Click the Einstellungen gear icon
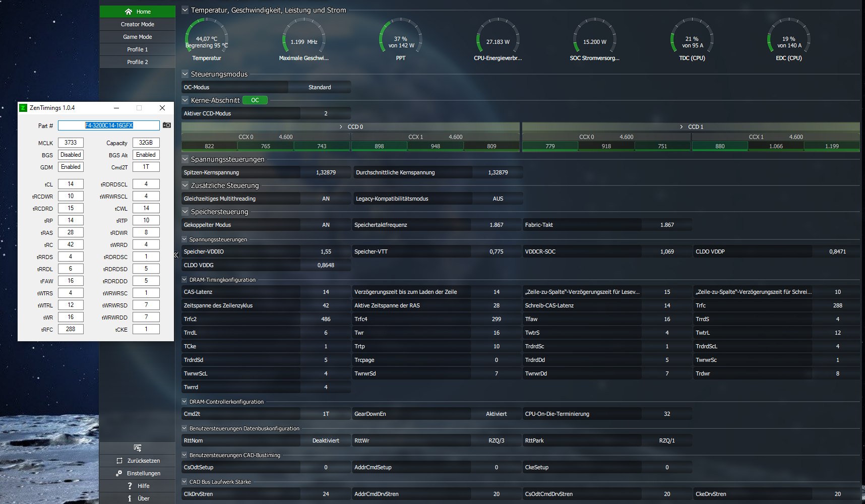This screenshot has height=504, width=865. coord(119,473)
